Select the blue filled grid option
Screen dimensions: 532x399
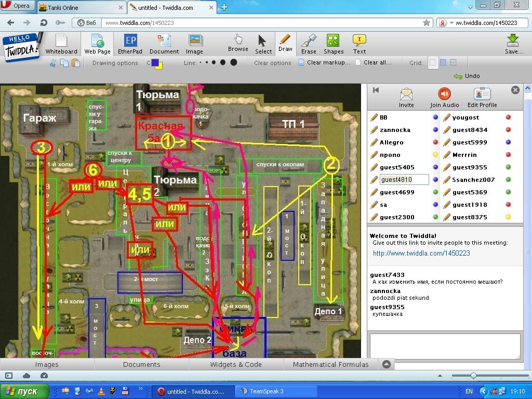[443, 62]
